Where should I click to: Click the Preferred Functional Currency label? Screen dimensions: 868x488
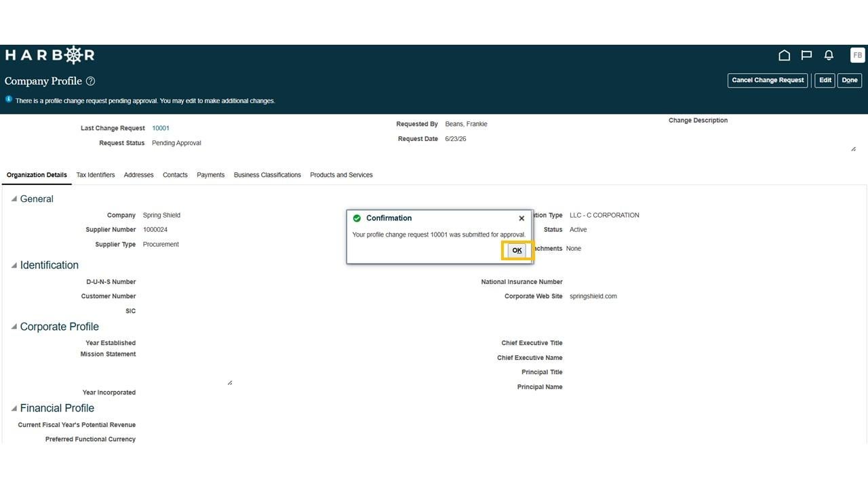click(x=90, y=439)
